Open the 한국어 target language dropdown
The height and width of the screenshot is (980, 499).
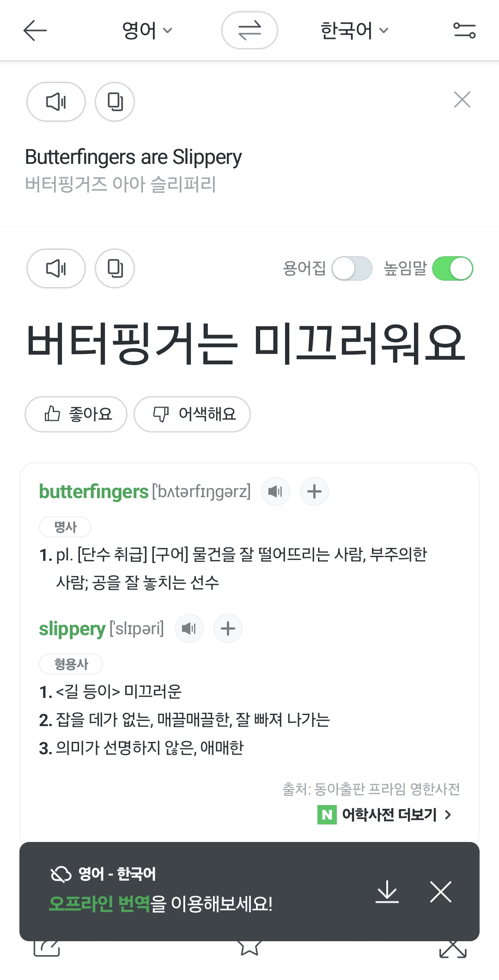[354, 30]
